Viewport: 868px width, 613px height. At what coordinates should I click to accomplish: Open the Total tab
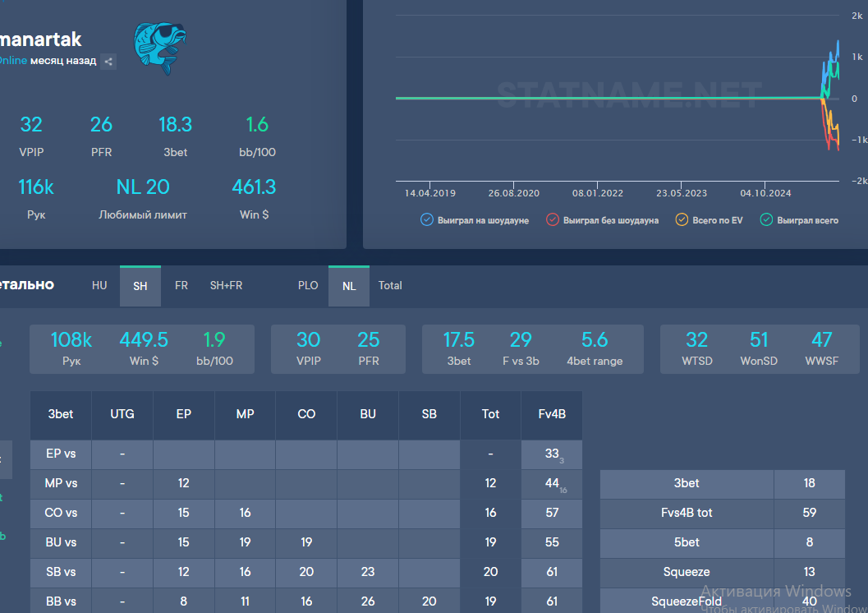point(390,286)
